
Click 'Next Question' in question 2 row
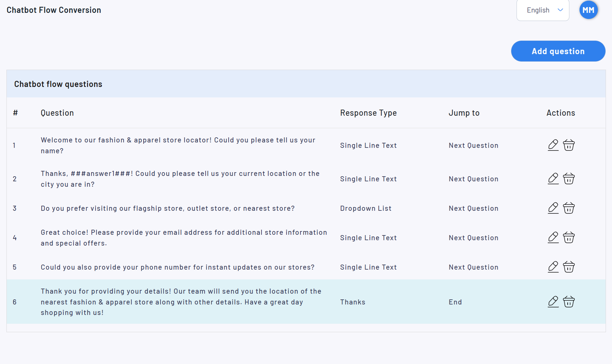pyautogui.click(x=473, y=179)
